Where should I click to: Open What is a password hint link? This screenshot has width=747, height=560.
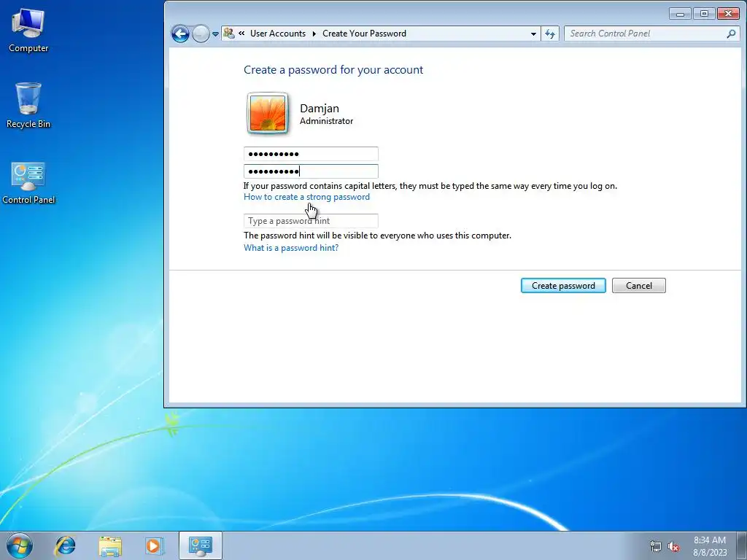(x=291, y=248)
